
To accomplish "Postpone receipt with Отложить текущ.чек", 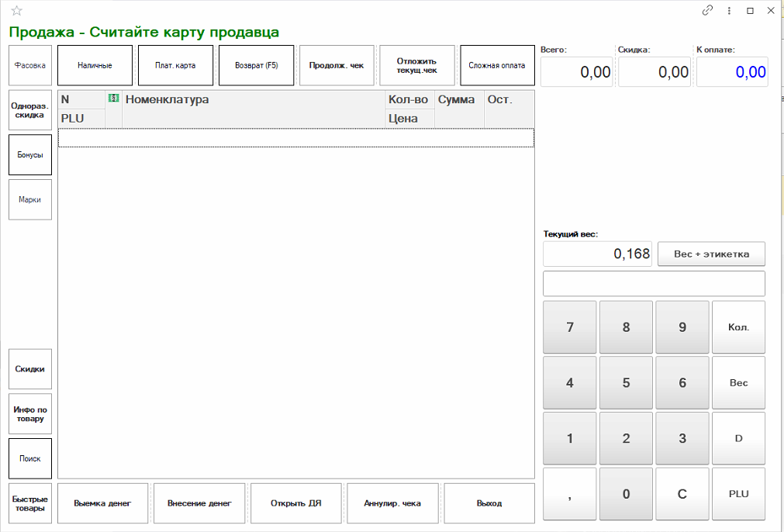I will coord(417,65).
